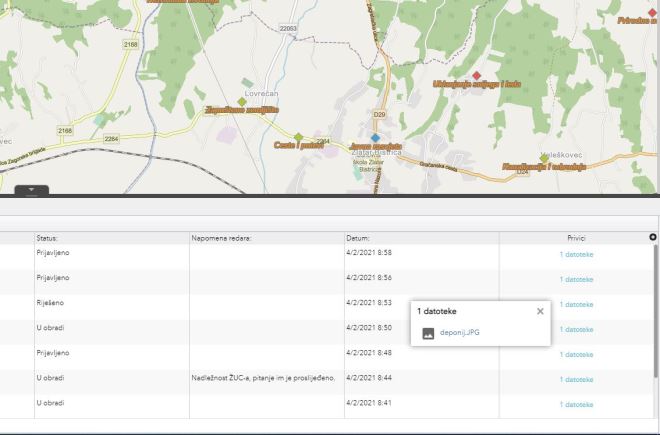Click the image file icon beside deponij.JPG
Screen dimensions: 660x435
click(428, 332)
